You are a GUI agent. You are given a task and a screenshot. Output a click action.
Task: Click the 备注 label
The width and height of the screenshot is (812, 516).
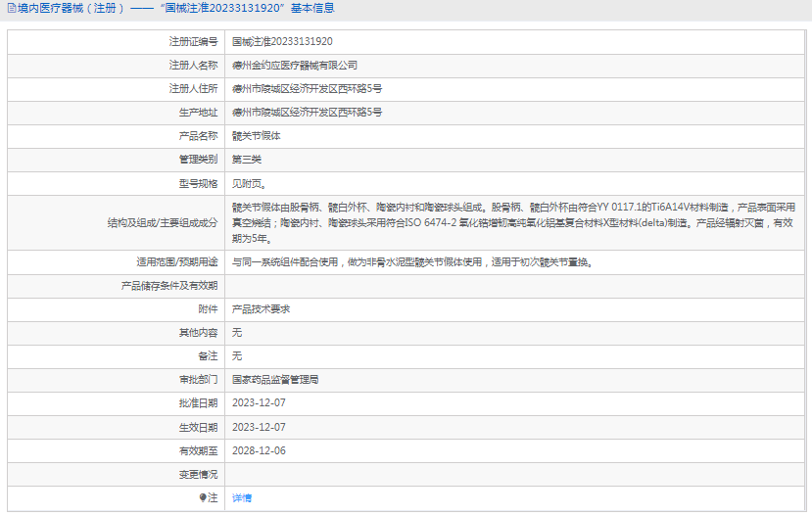point(209,356)
